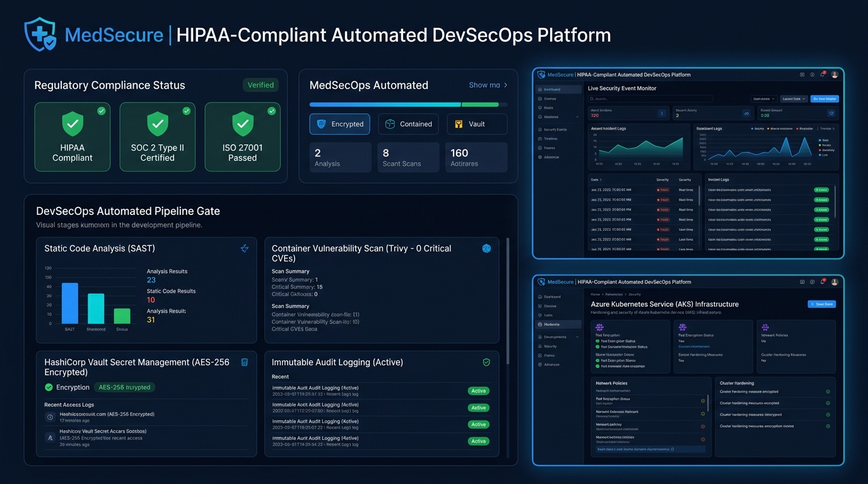
Task: Click search field in Live Security Event Monitor
Action: 650,99
